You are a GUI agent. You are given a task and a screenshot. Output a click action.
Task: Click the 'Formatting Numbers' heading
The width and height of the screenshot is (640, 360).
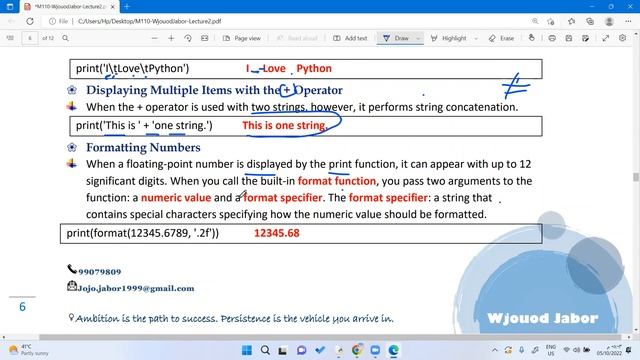[143, 147]
